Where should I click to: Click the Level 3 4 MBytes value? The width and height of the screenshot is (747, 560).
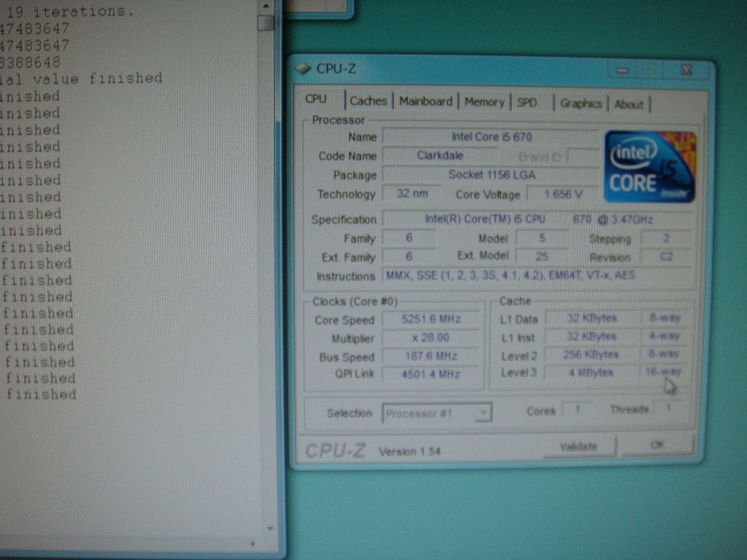click(x=591, y=373)
